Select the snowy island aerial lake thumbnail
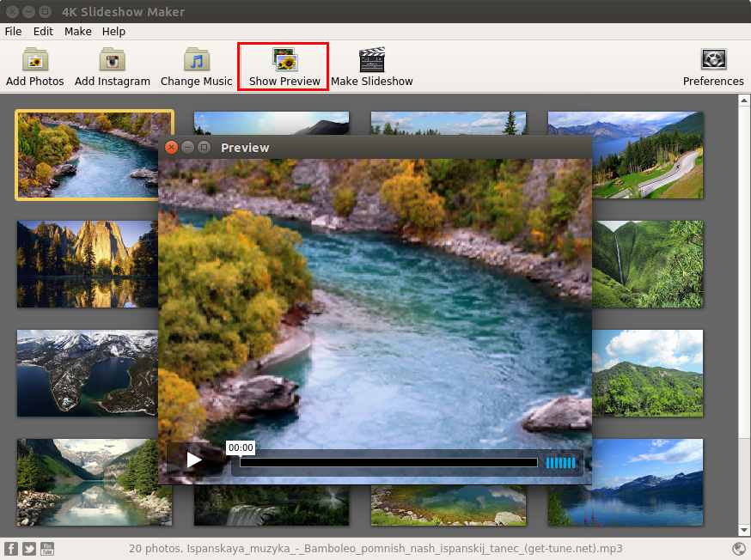 coord(88,373)
